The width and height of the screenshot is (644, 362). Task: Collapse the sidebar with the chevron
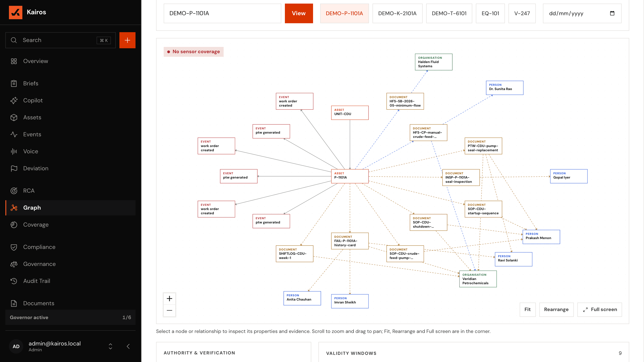(128, 346)
